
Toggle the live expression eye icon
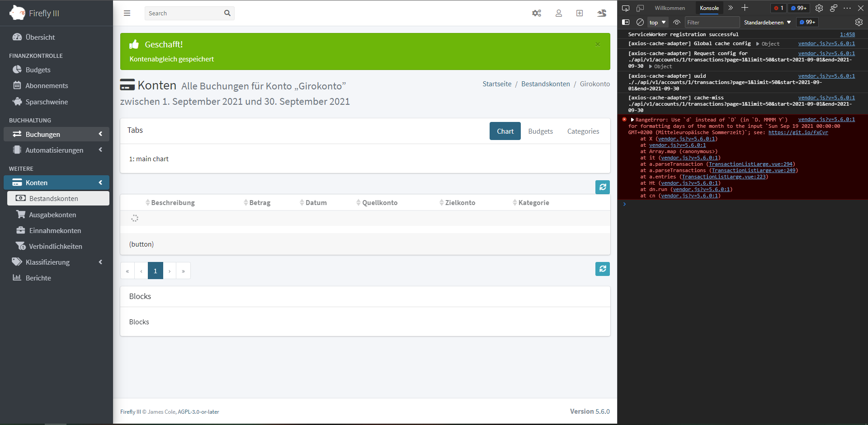pyautogui.click(x=676, y=22)
